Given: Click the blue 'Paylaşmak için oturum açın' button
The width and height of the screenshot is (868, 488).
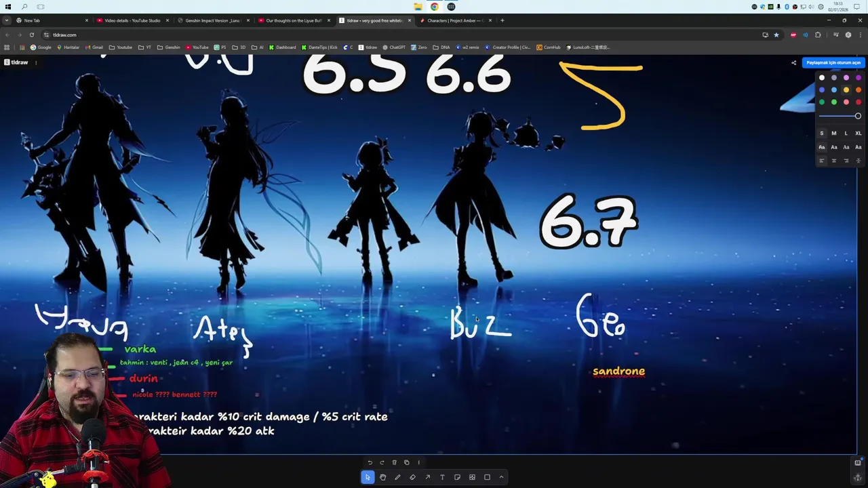Looking at the screenshot, I should (833, 62).
